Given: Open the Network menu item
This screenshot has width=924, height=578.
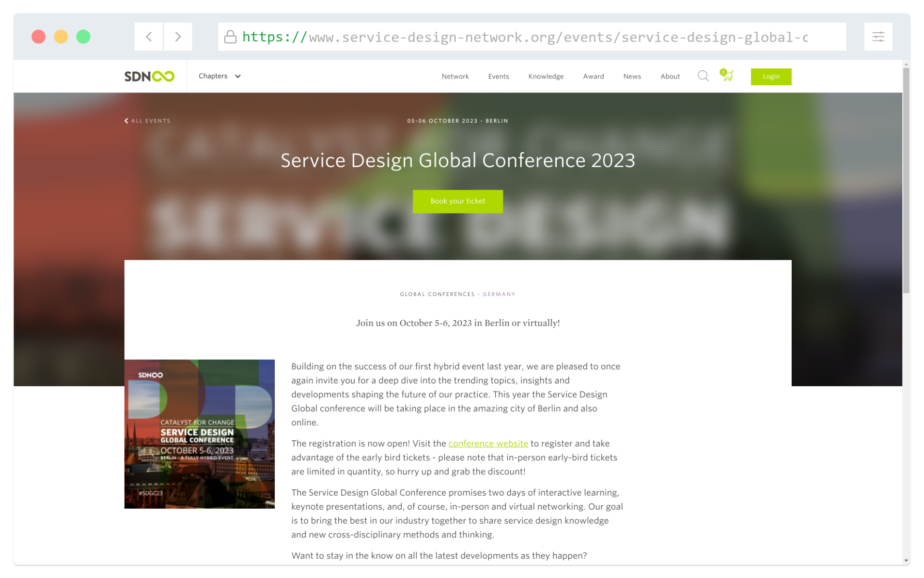Looking at the screenshot, I should pos(455,77).
